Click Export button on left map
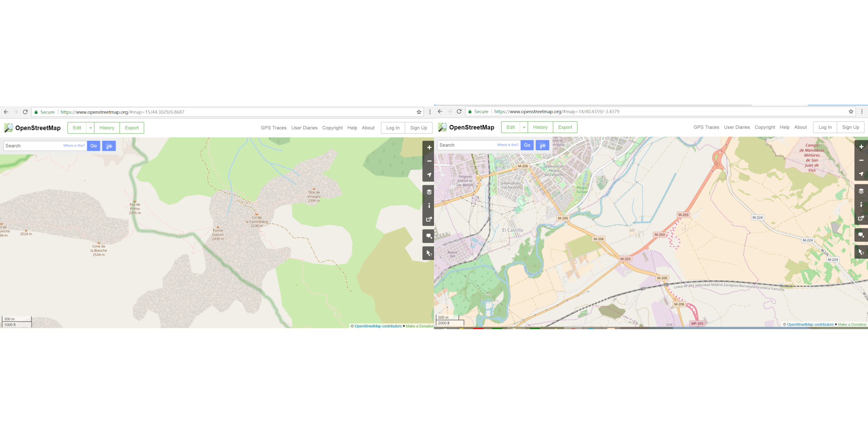This screenshot has width=868, height=434. click(x=132, y=128)
